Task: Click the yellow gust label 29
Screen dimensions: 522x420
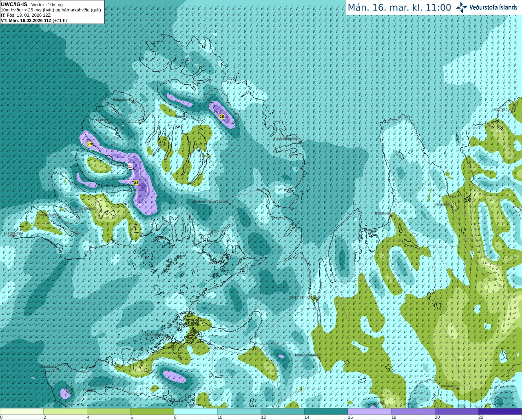Action: pyautogui.click(x=90, y=144)
